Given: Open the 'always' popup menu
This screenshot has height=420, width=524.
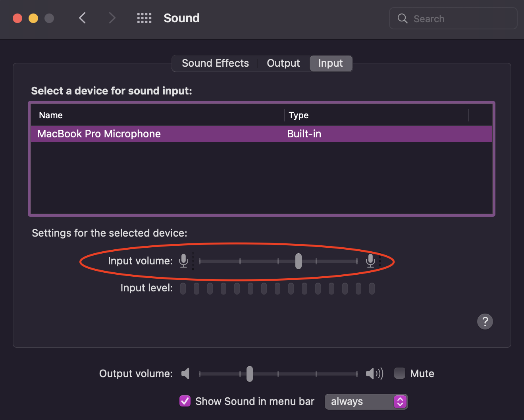Looking at the screenshot, I should [366, 402].
